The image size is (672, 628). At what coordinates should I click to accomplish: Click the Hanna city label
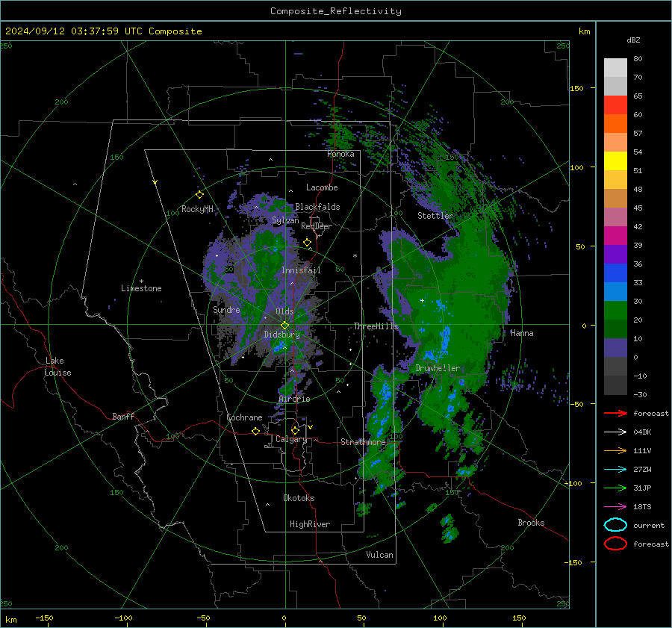pyautogui.click(x=522, y=333)
